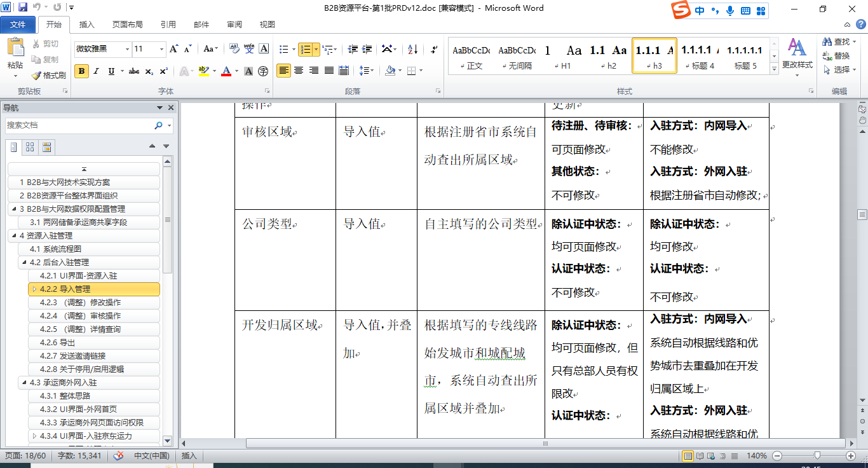
Task: Toggle Bold formatting
Action: pyautogui.click(x=81, y=71)
